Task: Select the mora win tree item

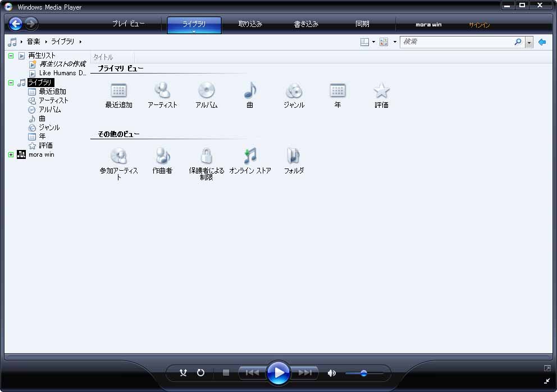Action: (41, 154)
